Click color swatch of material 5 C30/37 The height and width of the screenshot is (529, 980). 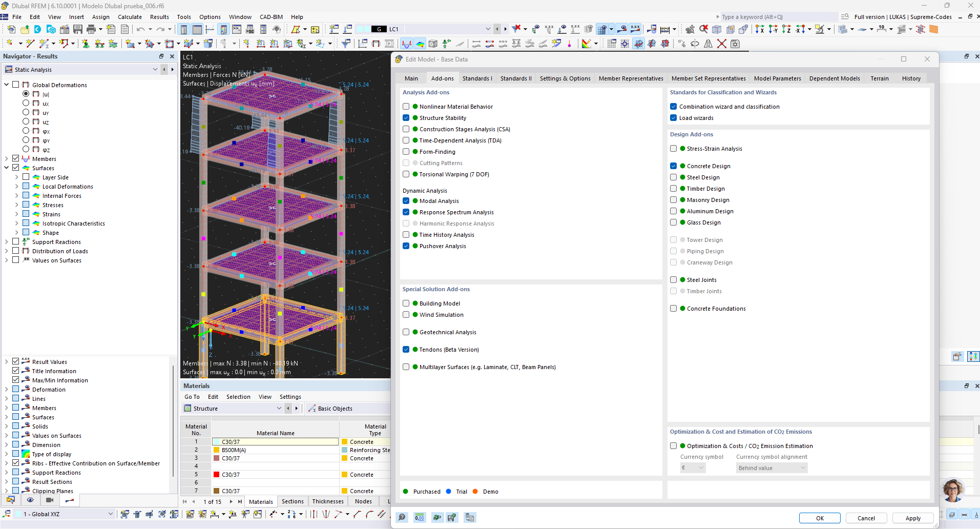click(x=217, y=475)
